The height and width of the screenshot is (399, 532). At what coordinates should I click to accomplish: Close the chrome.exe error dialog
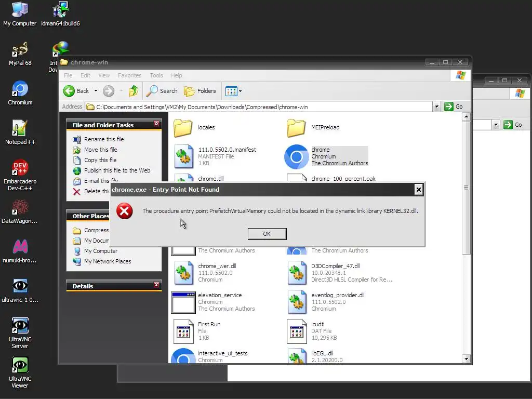(x=419, y=190)
